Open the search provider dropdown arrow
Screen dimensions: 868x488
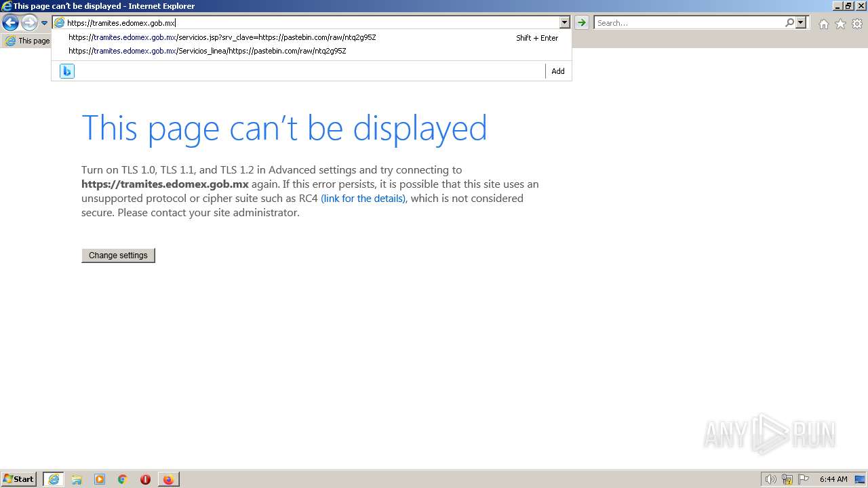[x=801, y=22]
